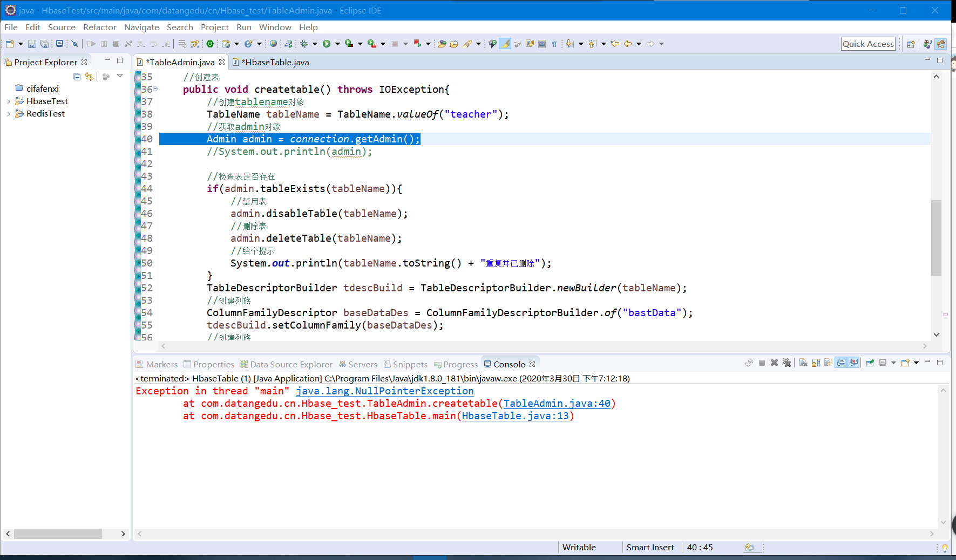Toggle Link with Editor in Project Explorer

[x=89, y=77]
